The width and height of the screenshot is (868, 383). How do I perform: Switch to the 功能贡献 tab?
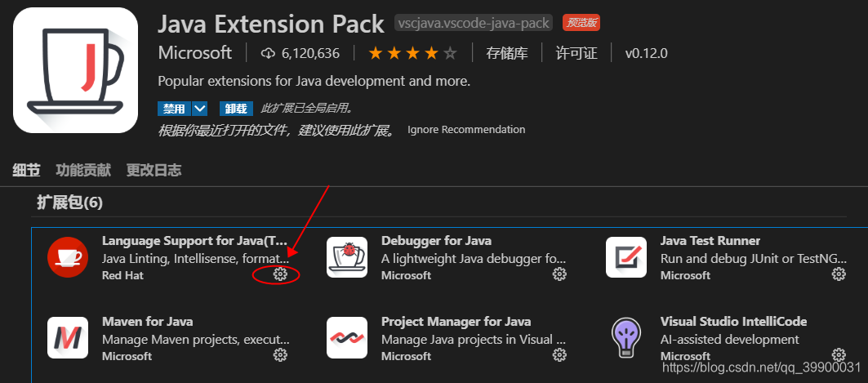pos(83,170)
